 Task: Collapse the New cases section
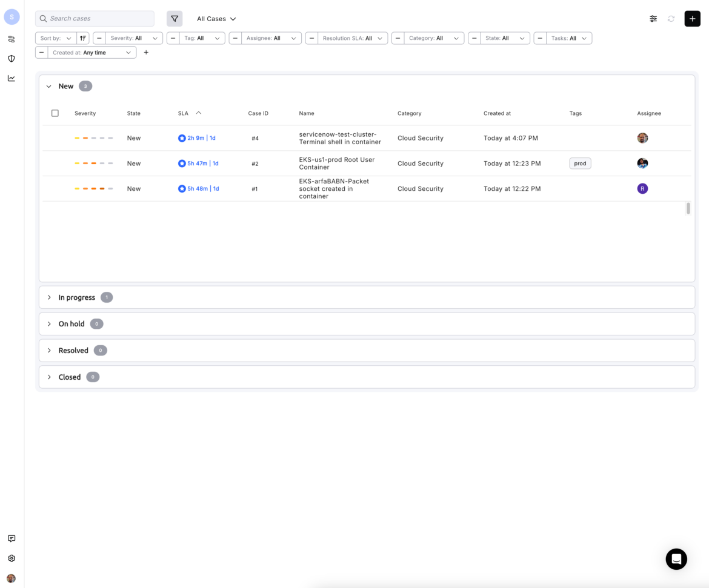point(49,87)
